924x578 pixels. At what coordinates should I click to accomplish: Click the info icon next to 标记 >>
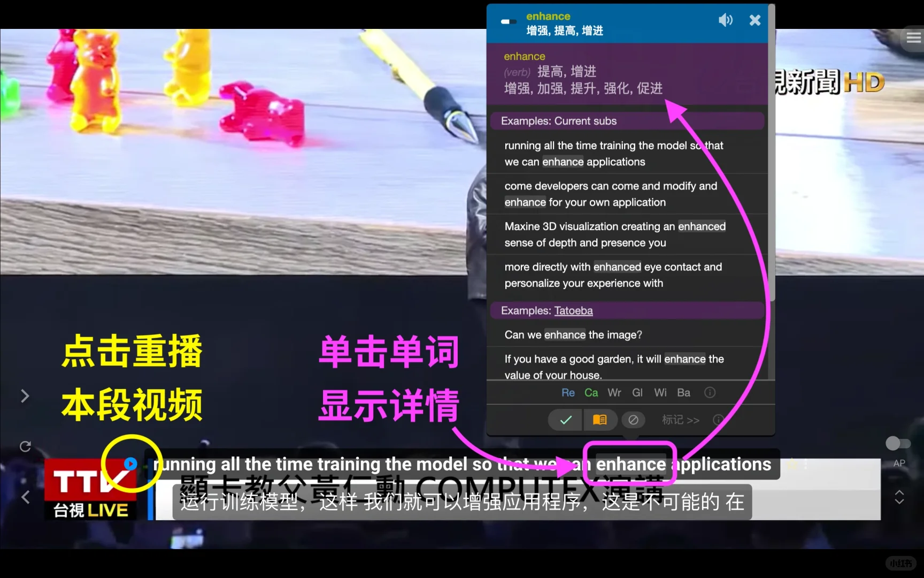(x=718, y=420)
